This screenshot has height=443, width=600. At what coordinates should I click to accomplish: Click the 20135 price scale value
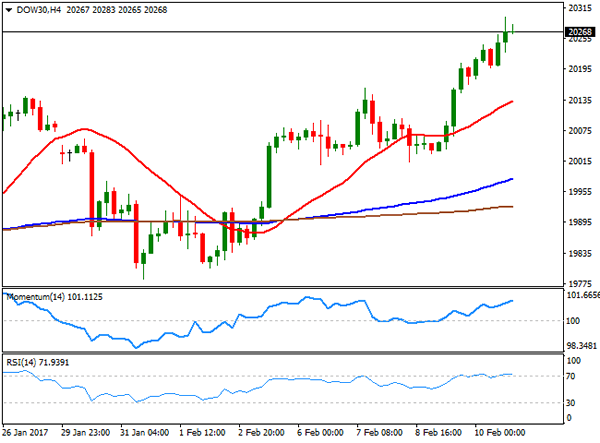tap(580, 100)
